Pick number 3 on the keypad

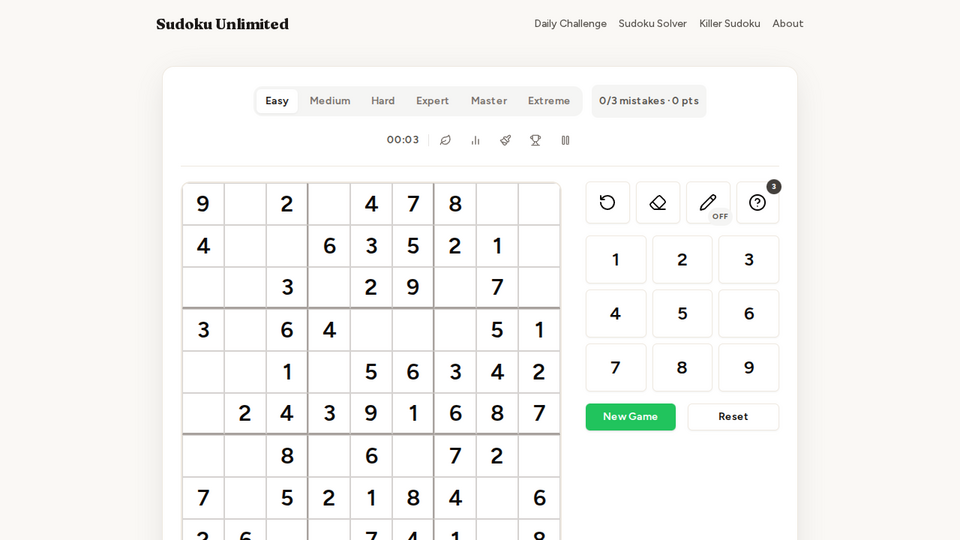point(749,260)
